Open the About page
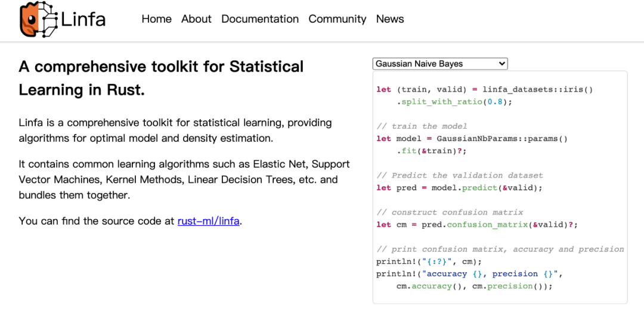644x315 pixels. [196, 19]
